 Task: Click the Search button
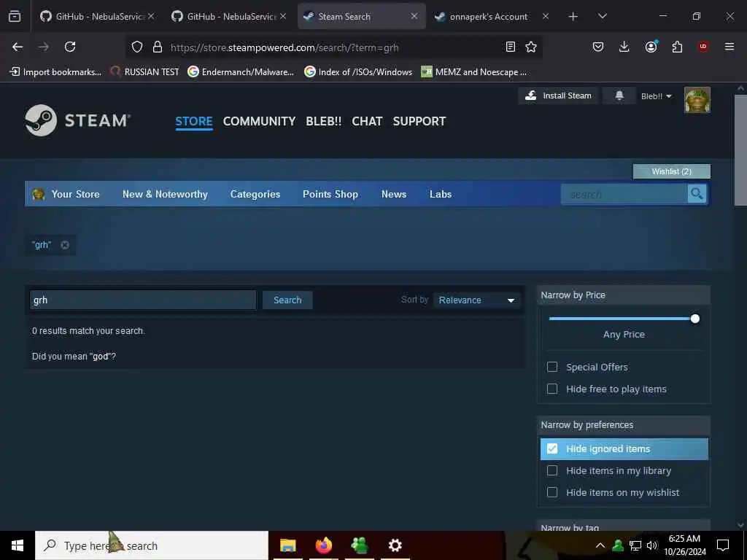click(x=287, y=300)
